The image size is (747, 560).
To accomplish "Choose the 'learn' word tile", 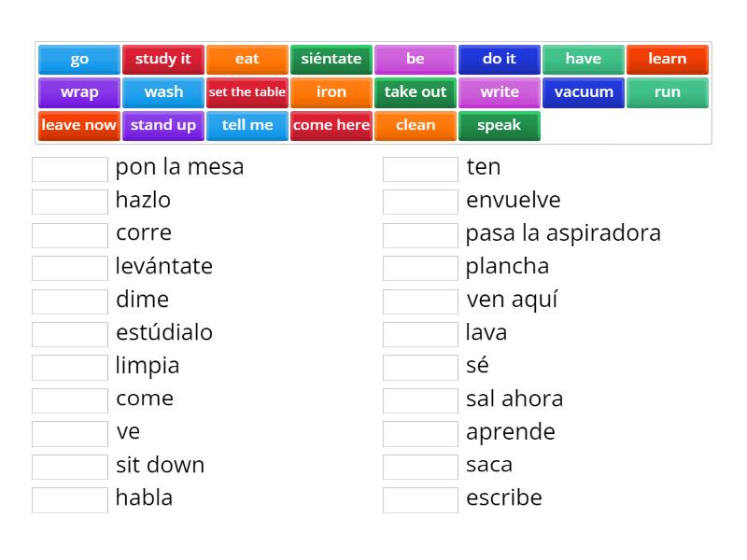I will 668,59.
